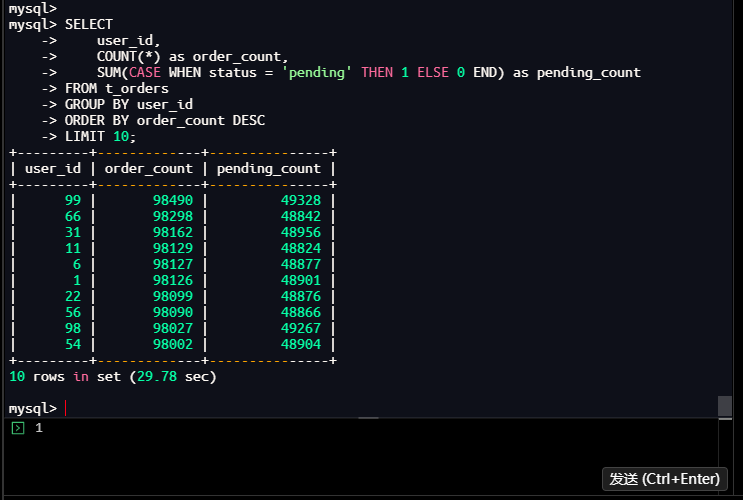The image size is (743, 500).
Task: Click the order_count value 98090
Action: (x=173, y=313)
